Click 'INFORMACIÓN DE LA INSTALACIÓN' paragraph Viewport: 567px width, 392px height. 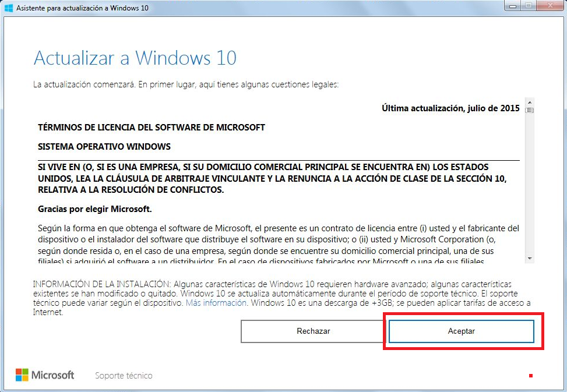281,298
